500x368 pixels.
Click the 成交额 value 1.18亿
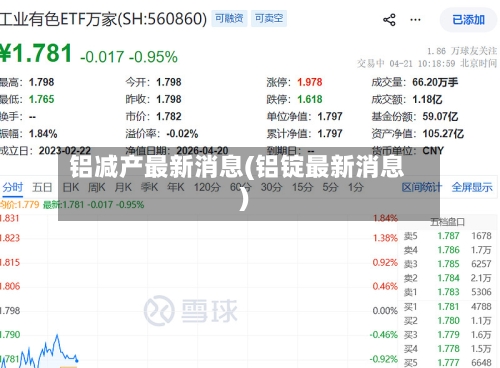tap(427, 99)
